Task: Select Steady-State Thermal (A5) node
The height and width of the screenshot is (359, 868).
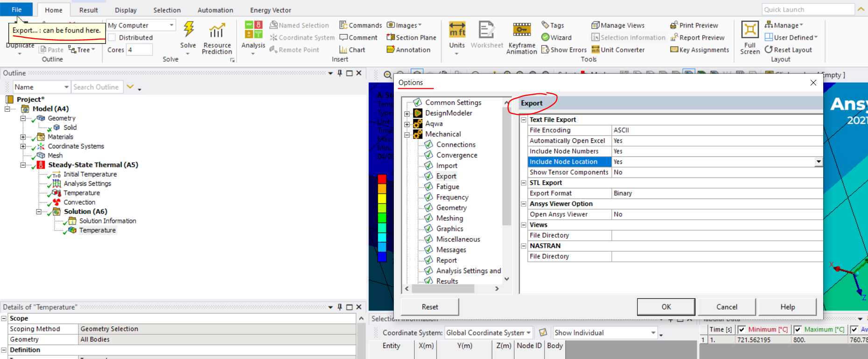Action: (93, 165)
